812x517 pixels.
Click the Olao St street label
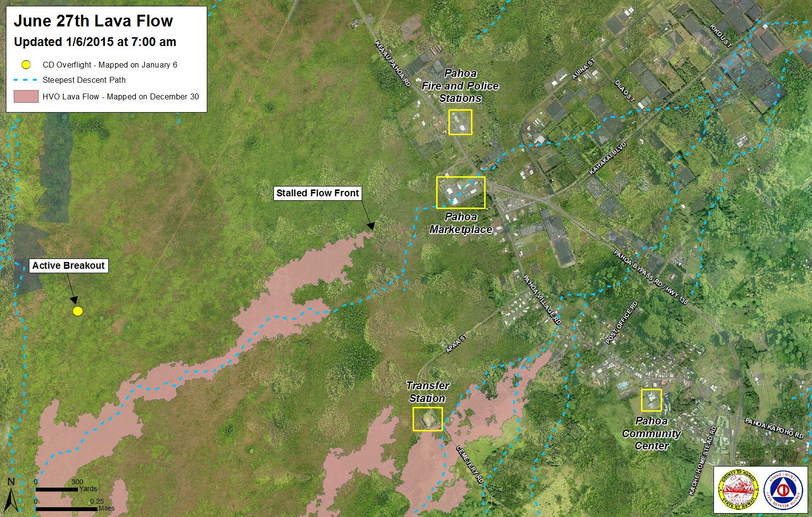click(x=624, y=91)
